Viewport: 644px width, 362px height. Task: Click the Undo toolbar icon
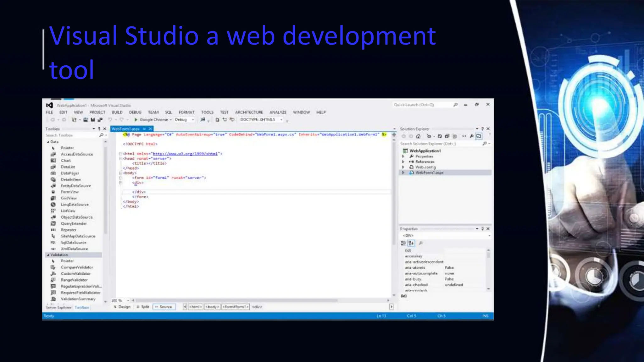click(x=110, y=120)
